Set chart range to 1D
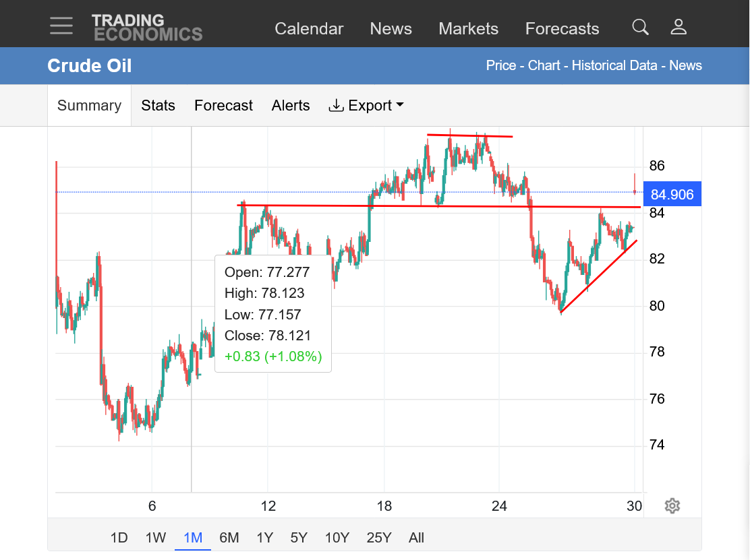Screen dimensions: 750x560 tap(119, 538)
